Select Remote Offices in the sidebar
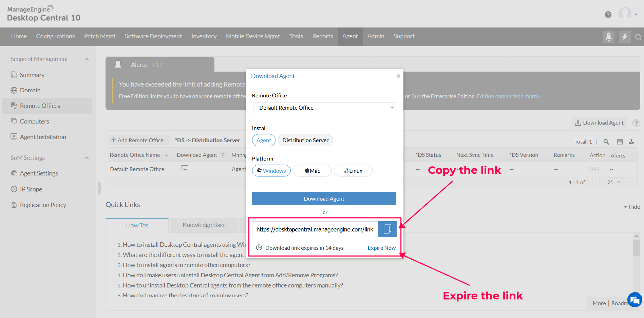The height and width of the screenshot is (318, 644). point(47,106)
